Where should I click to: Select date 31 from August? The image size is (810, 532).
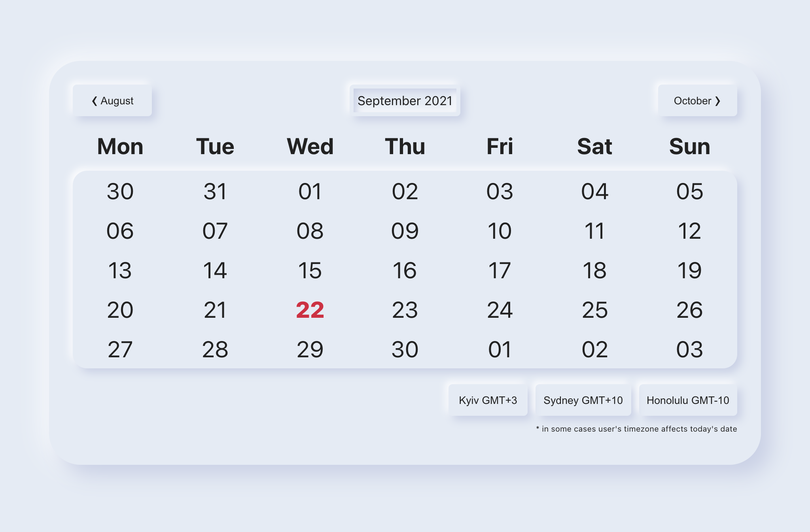click(215, 191)
